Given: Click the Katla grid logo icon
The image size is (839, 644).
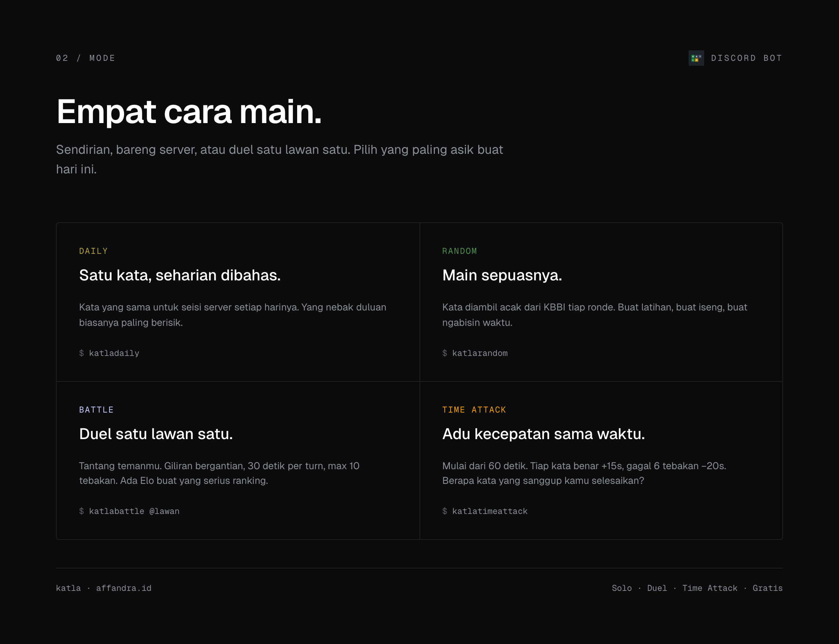Looking at the screenshot, I should [x=696, y=58].
